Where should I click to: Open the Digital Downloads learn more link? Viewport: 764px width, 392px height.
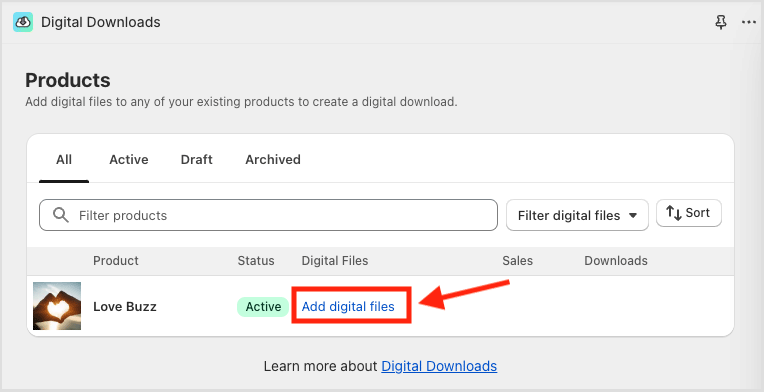439,366
